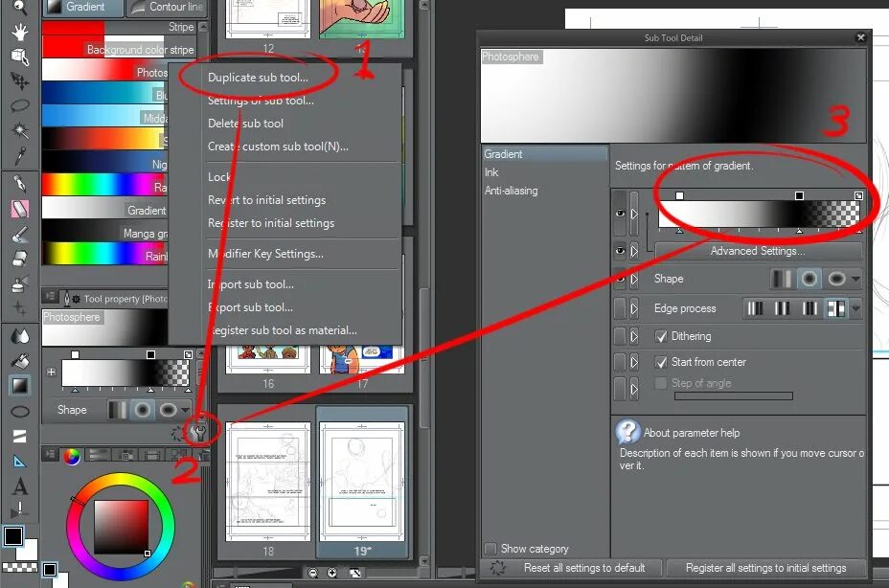This screenshot has width=889, height=588.
Task: Select the Blend droplets tool
Action: point(20,336)
